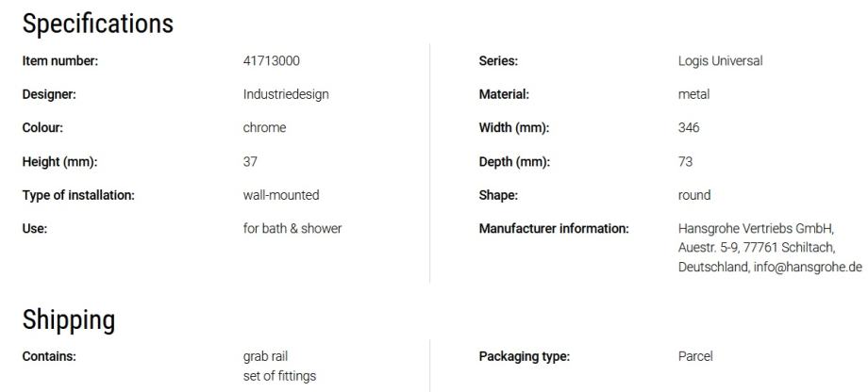Click the 'set of fittings' entry

pos(279,376)
